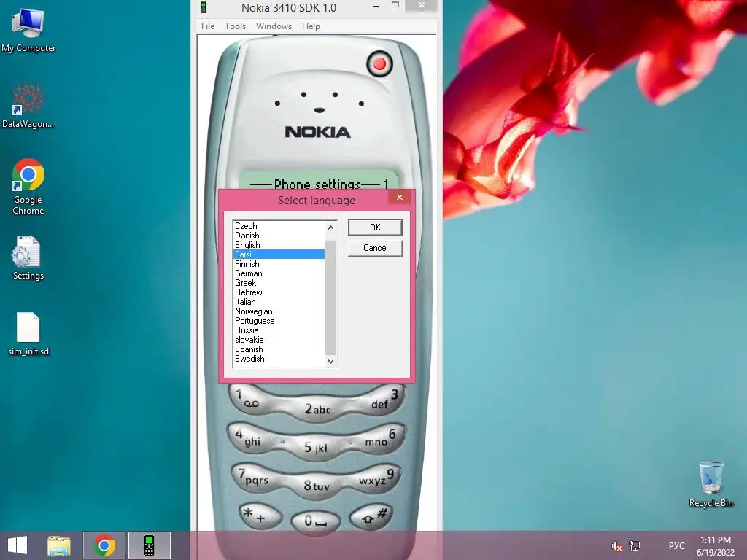747x560 pixels.
Task: Click the phone display showing Phone settings
Action: 317,181
